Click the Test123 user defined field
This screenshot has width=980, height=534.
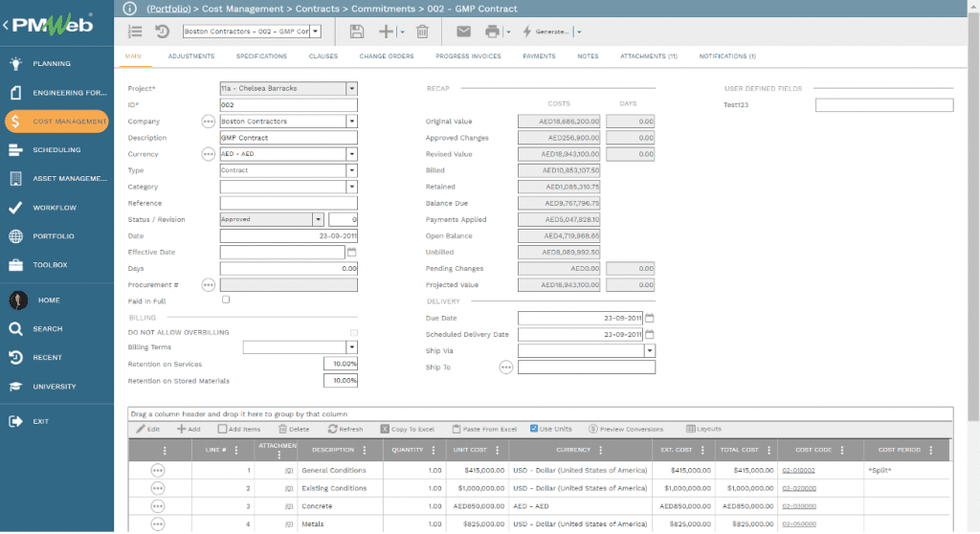pos(883,105)
